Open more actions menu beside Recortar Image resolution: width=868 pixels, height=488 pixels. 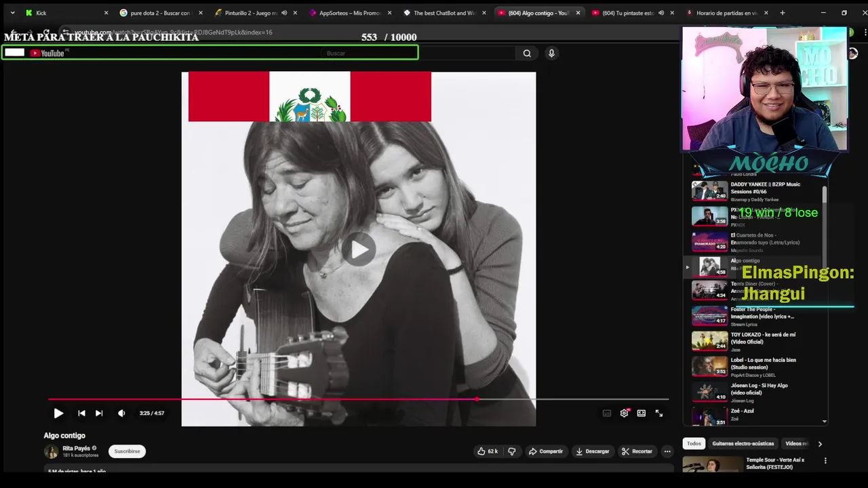pos(667,451)
